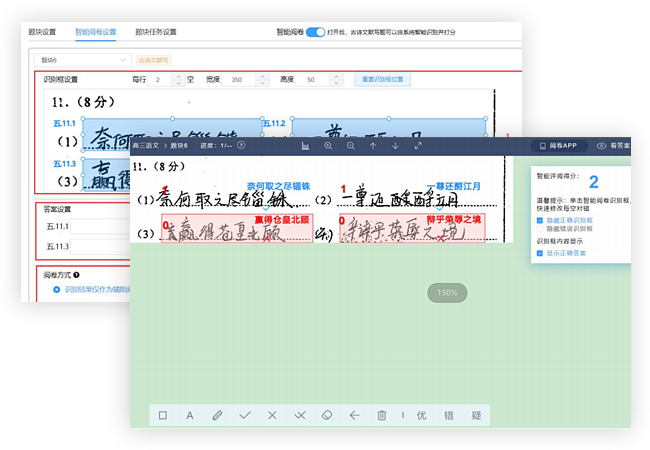Pick the pencil drawing tool
This screenshot has height=450, width=650.
[217, 415]
